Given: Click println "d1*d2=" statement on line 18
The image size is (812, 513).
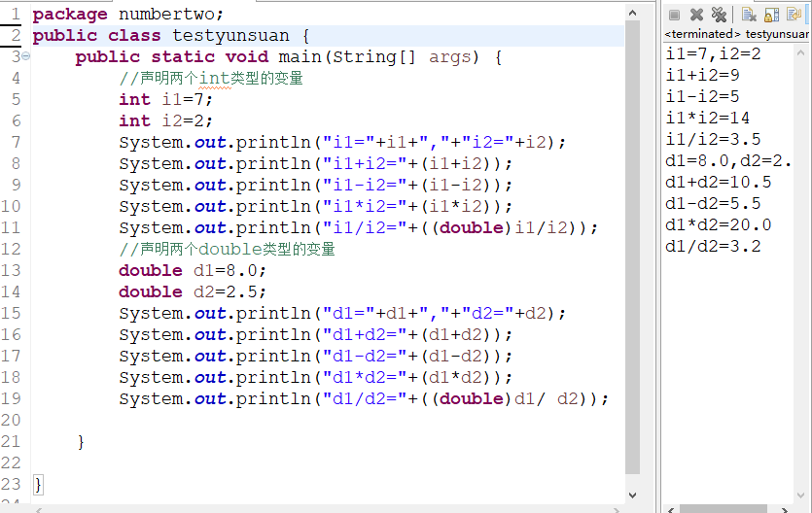Looking at the screenshot, I should click(316, 378).
